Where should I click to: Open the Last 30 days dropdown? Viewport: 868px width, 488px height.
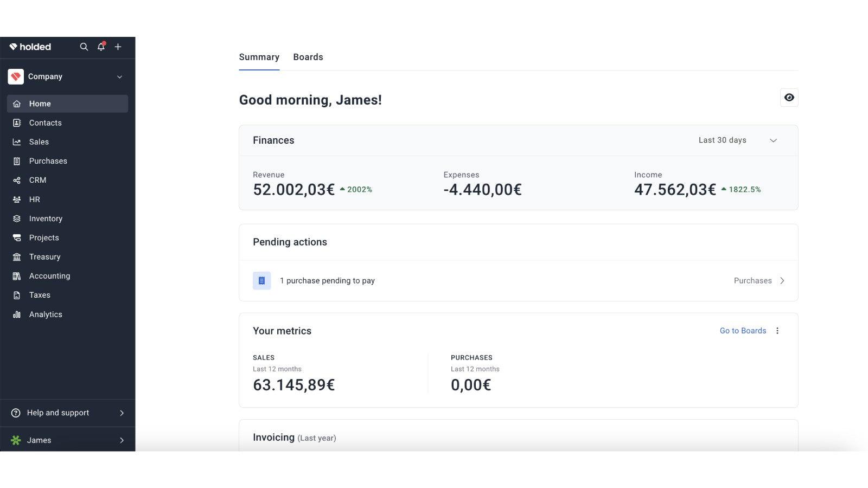[x=737, y=140]
